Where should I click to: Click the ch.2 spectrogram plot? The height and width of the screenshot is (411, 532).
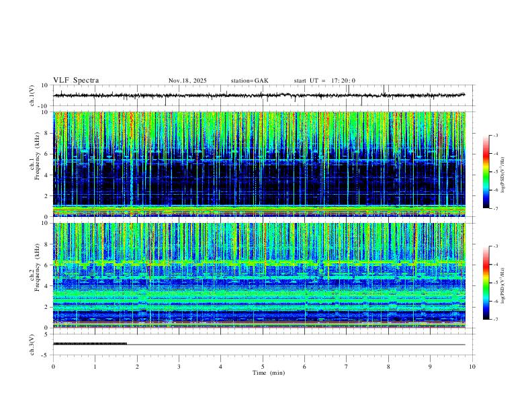pos(259,275)
